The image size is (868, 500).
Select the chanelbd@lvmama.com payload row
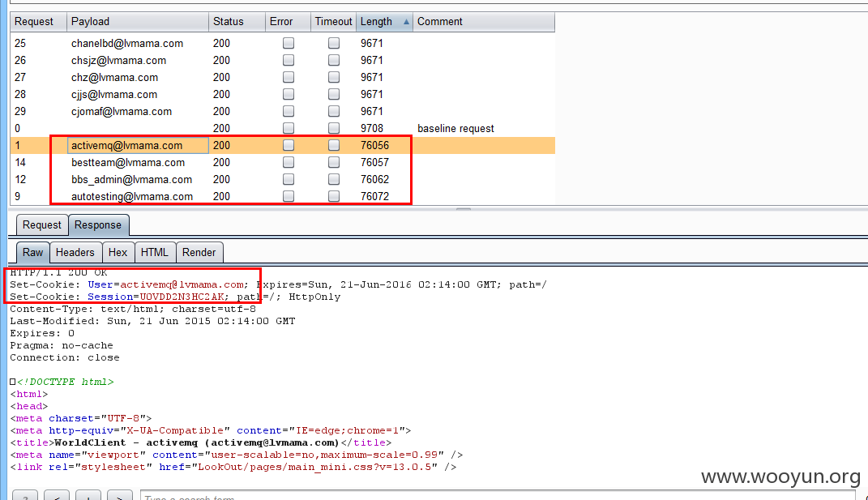coord(282,43)
